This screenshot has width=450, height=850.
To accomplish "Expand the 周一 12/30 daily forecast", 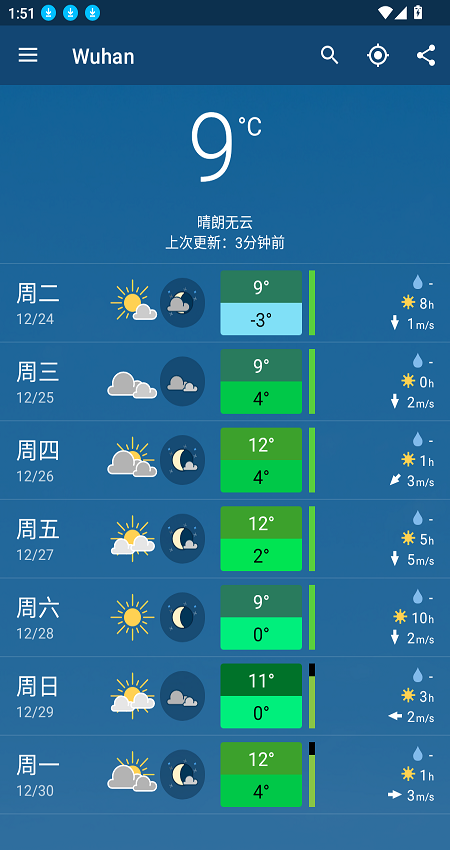I will pos(225,775).
